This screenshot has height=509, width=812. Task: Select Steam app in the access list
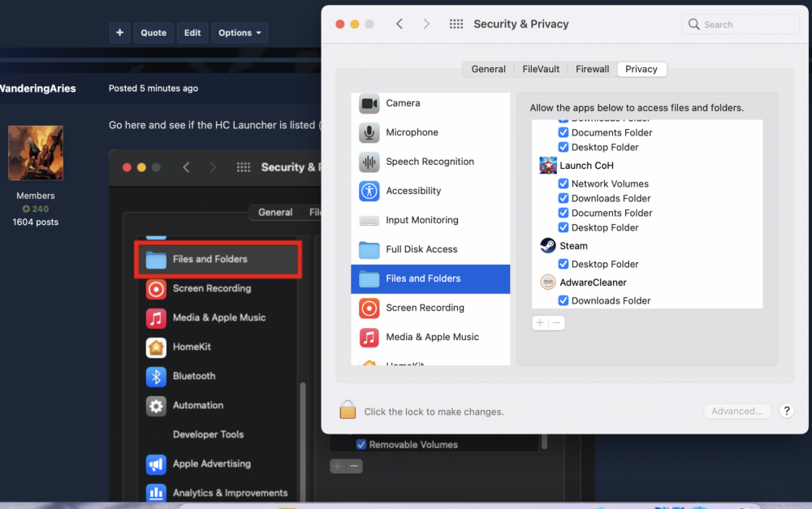[x=572, y=246]
